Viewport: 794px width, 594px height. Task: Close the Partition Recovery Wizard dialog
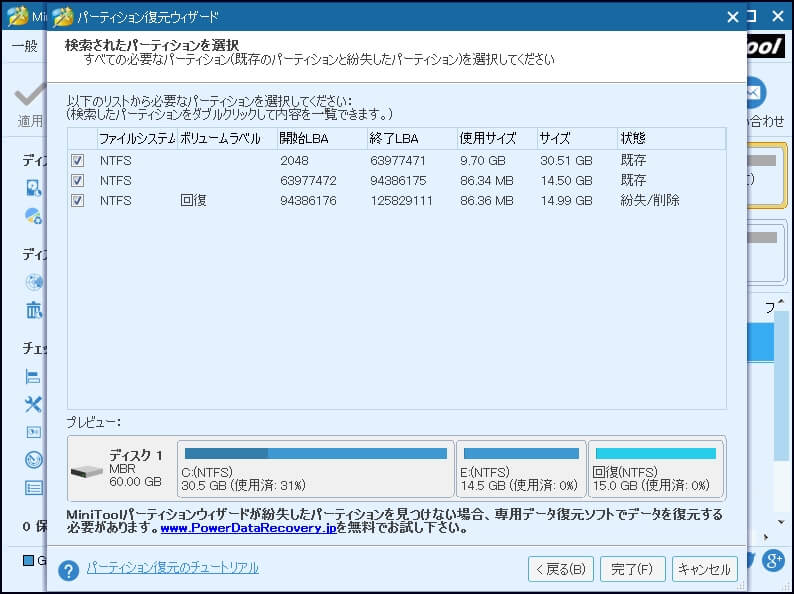[x=732, y=17]
